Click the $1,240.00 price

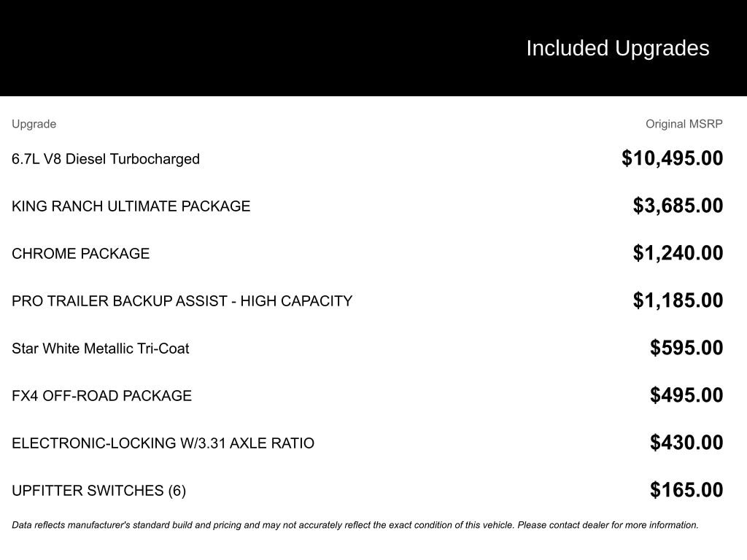[678, 253]
